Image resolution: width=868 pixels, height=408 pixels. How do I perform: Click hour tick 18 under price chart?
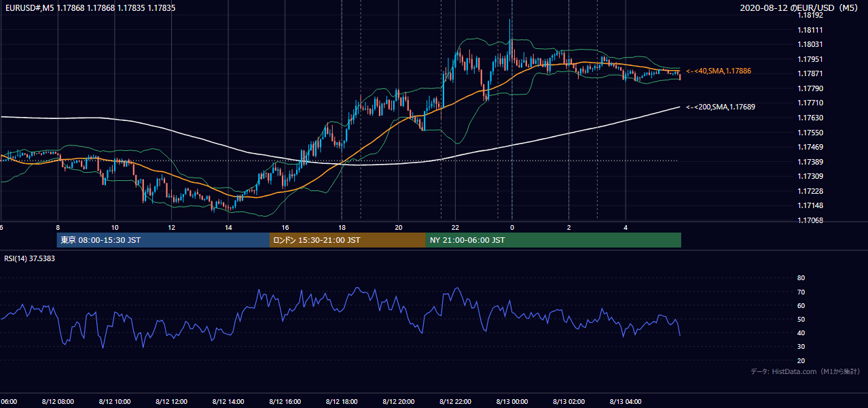point(342,228)
